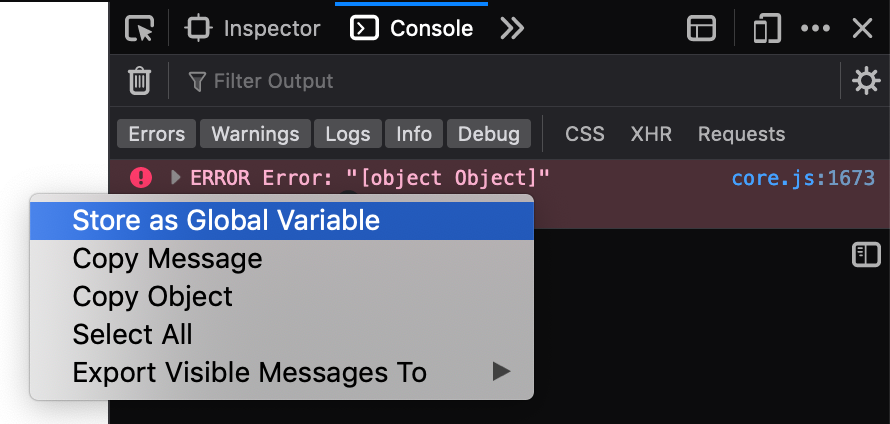Enable the XHR filter button
The image size is (890, 424).
[x=651, y=134]
